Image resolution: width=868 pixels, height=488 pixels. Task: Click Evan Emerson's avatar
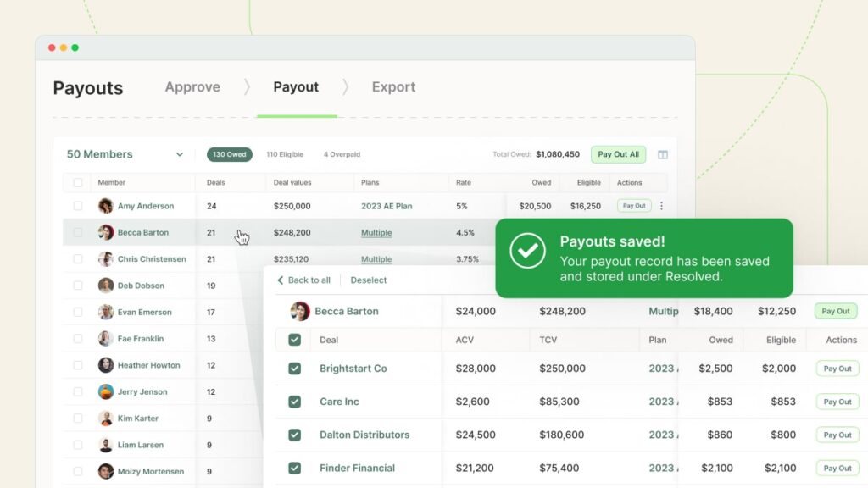[106, 312]
